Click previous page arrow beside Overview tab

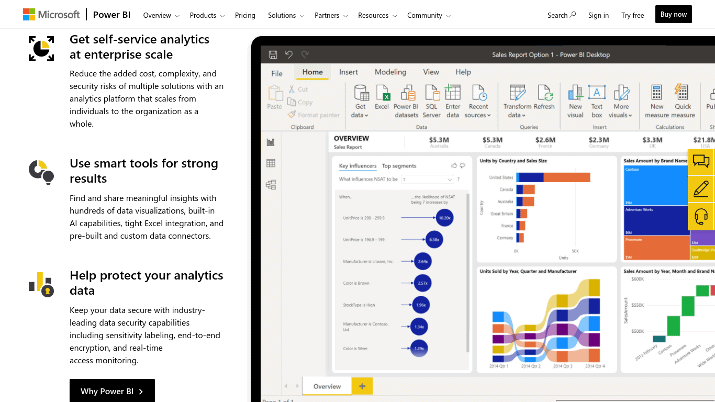[286, 387]
